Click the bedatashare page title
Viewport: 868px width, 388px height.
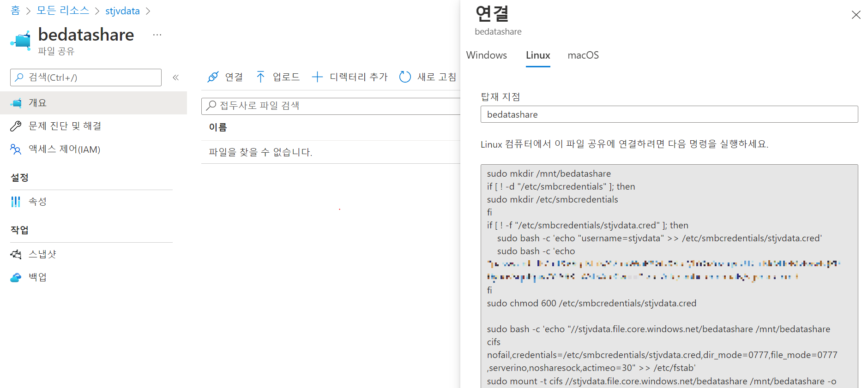coord(86,35)
